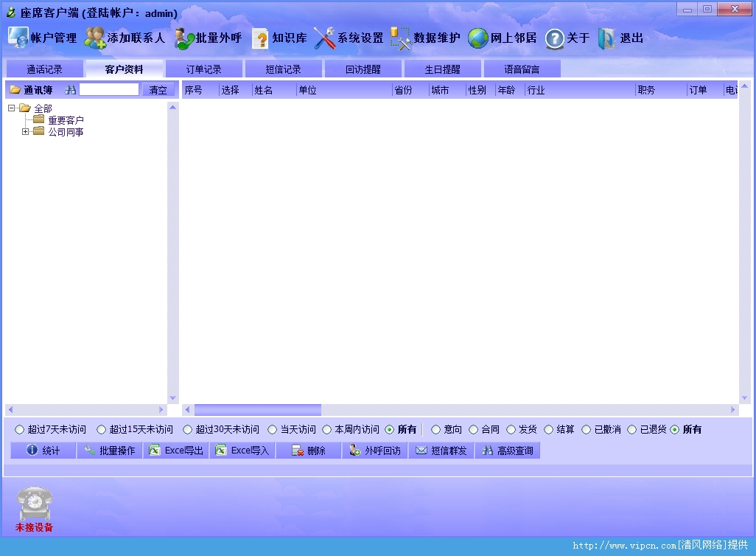
Task: Click the 订单 column header
Action: tap(705, 90)
